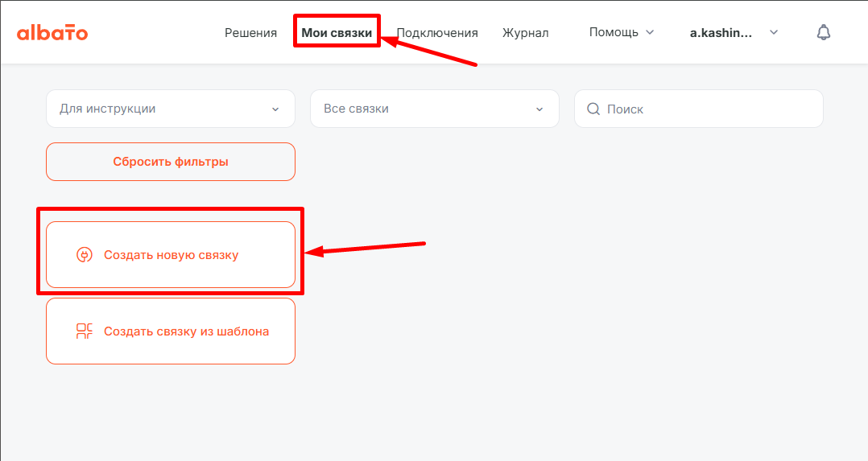Click the chevron next to Помощь
This screenshot has width=868, height=461.
[650, 33]
